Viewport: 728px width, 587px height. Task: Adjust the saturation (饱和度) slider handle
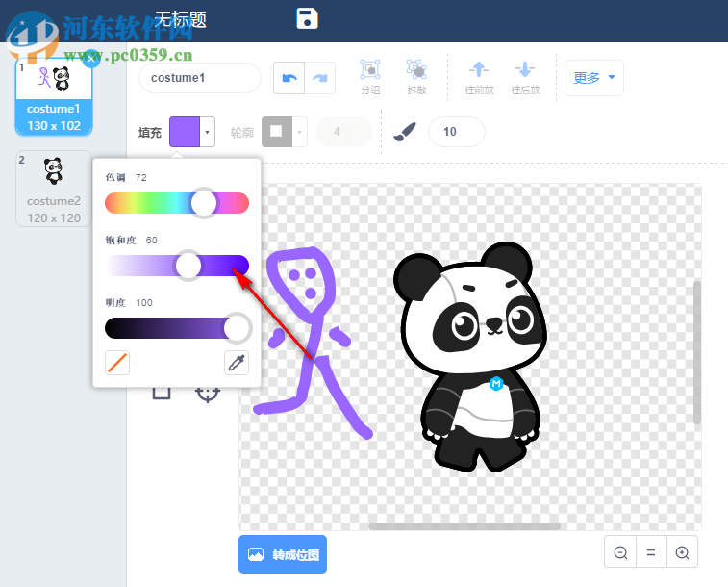[x=188, y=266]
